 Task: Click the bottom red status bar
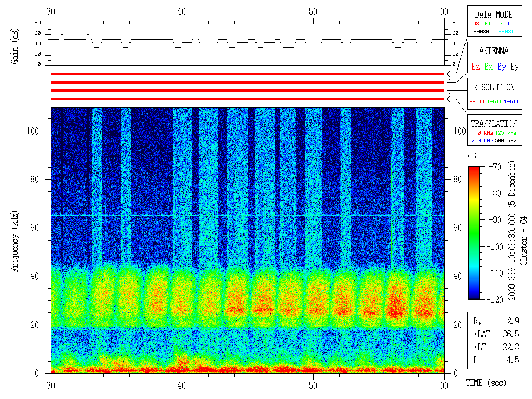click(247, 99)
